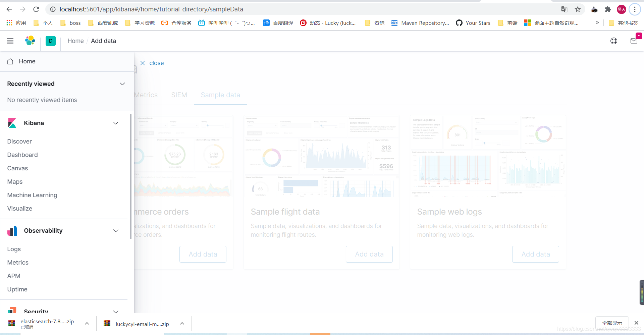Open Uptime under Observability

(x=17, y=289)
